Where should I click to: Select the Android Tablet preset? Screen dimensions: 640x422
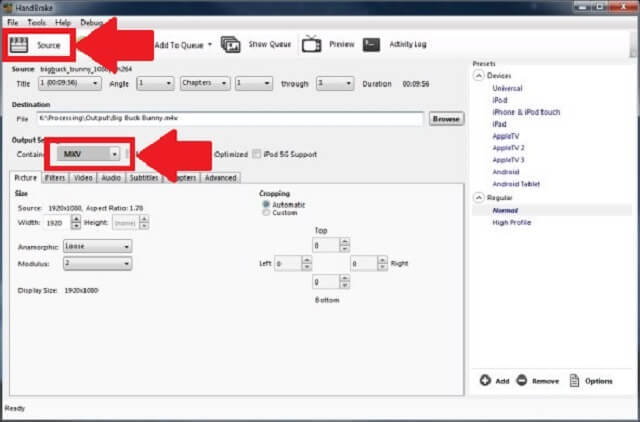coord(516,184)
